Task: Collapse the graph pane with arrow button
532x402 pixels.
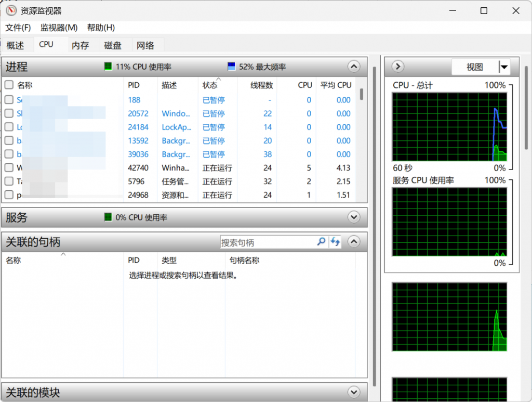Action: [x=398, y=66]
